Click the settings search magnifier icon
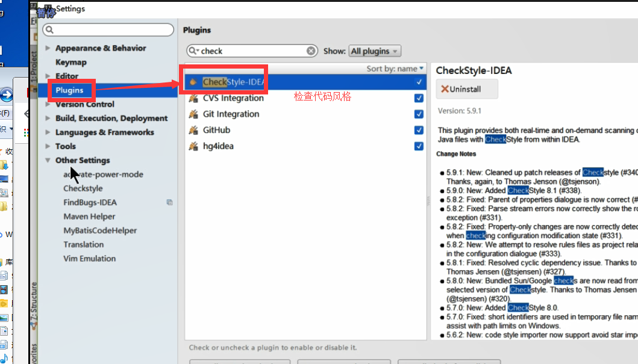638x364 pixels. [49, 29]
